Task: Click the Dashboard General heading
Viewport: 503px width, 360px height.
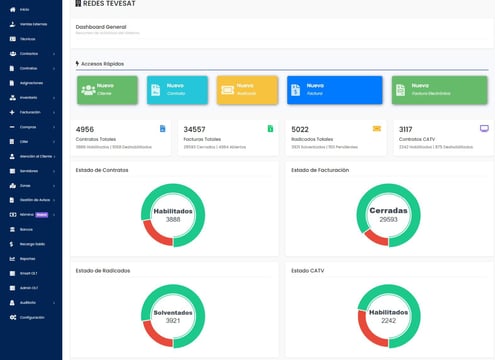Action: click(x=101, y=27)
